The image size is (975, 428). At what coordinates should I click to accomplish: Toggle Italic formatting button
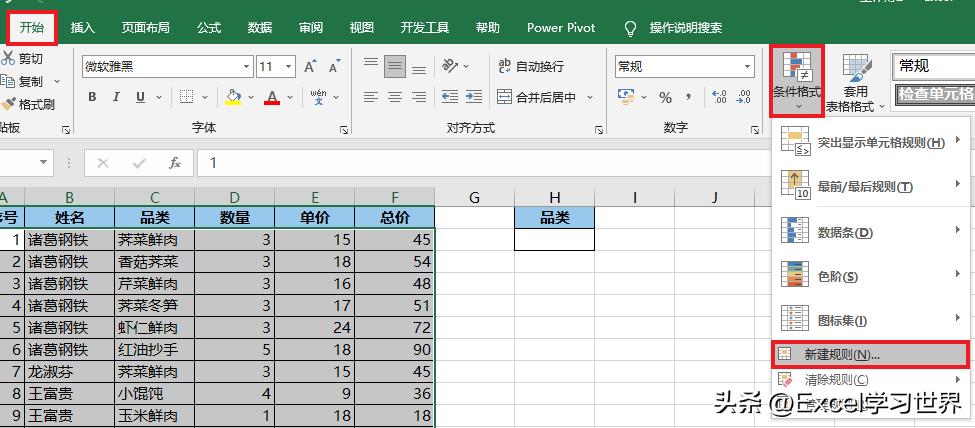(116, 97)
